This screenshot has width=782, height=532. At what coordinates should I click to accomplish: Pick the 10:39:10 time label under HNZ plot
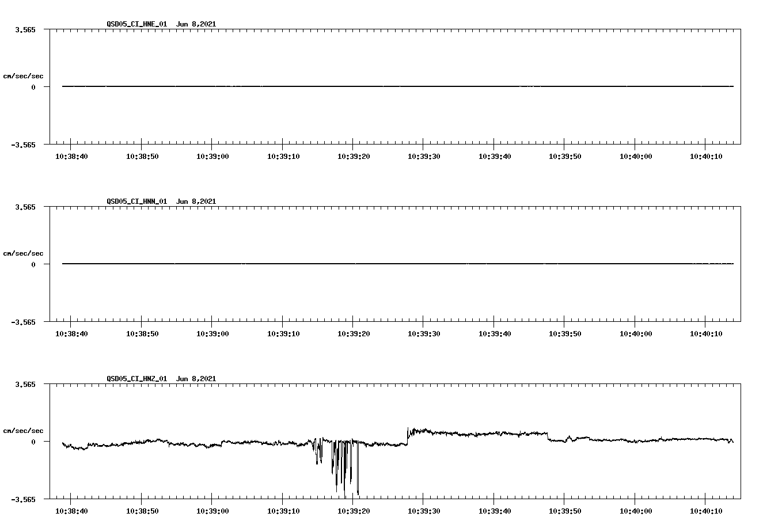click(x=283, y=511)
